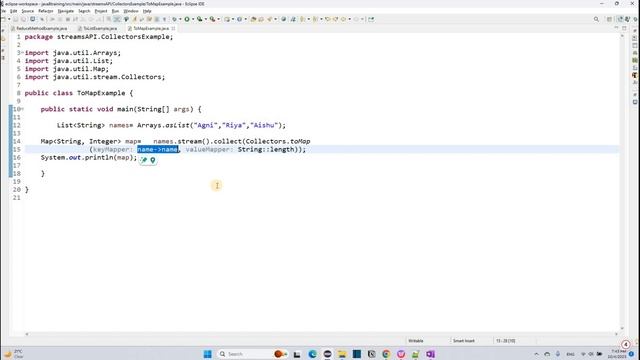This screenshot has width=640, height=360.
Task: Click the Search magnifier in Eclipse toolbar
Action: click(596, 19)
